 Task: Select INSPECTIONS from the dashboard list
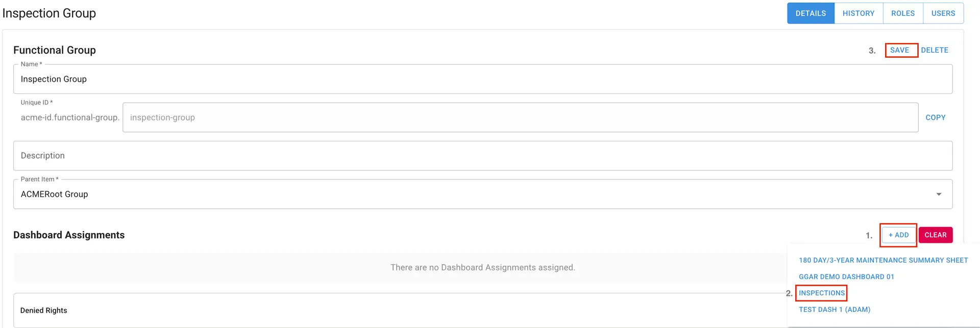point(821,293)
